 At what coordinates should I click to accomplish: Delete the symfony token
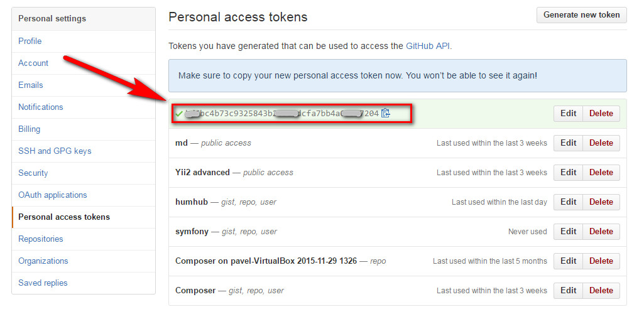601,232
